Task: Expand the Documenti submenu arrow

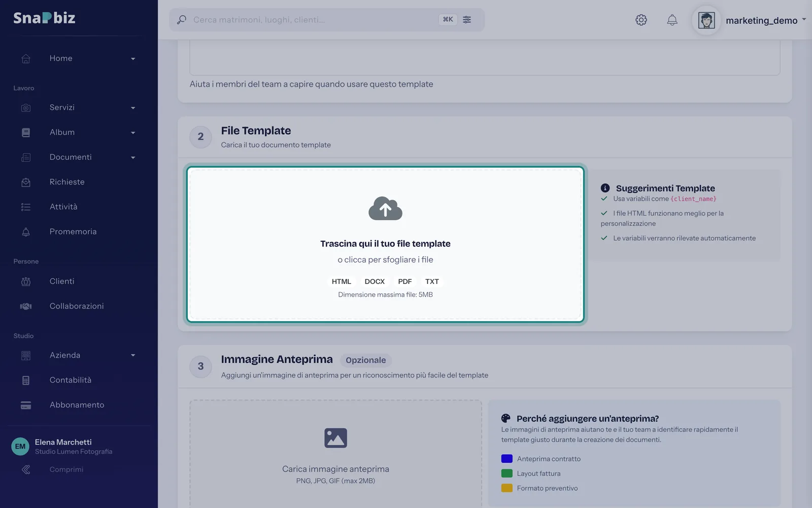Action: [133, 157]
